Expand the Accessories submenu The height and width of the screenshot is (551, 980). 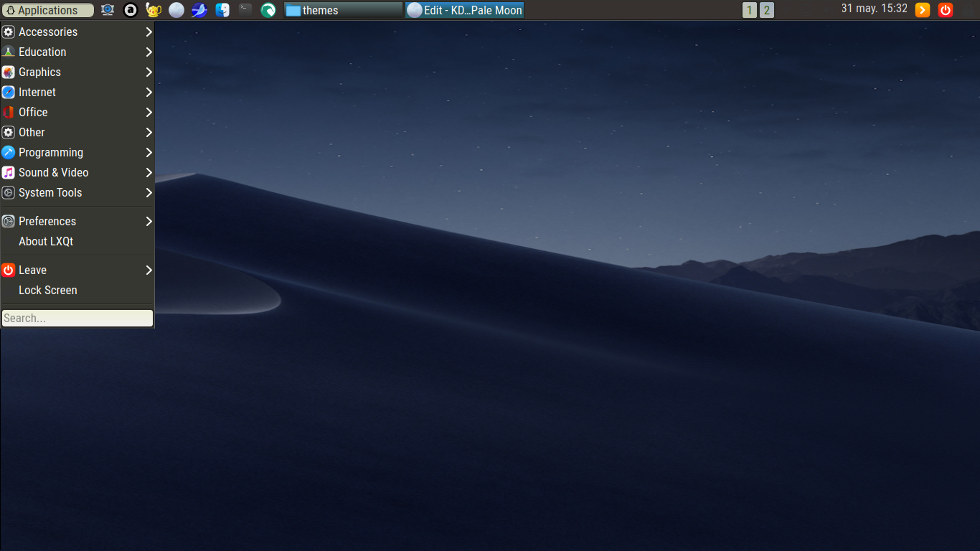tap(77, 32)
